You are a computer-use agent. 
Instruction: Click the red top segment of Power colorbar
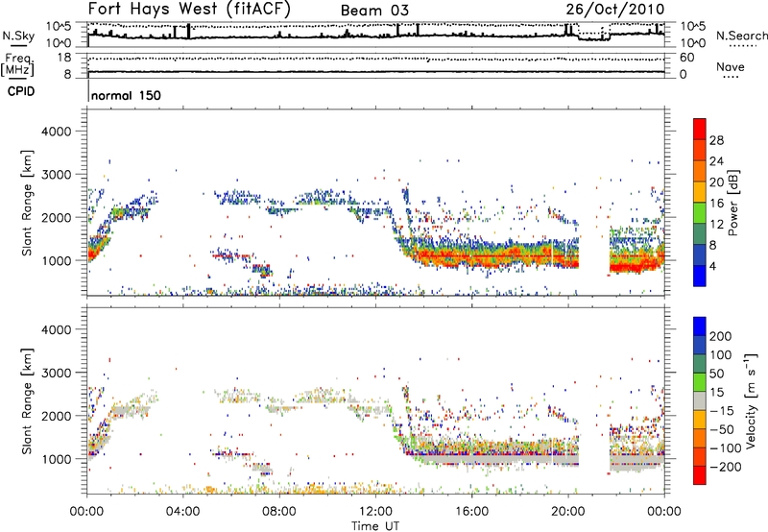click(700, 129)
